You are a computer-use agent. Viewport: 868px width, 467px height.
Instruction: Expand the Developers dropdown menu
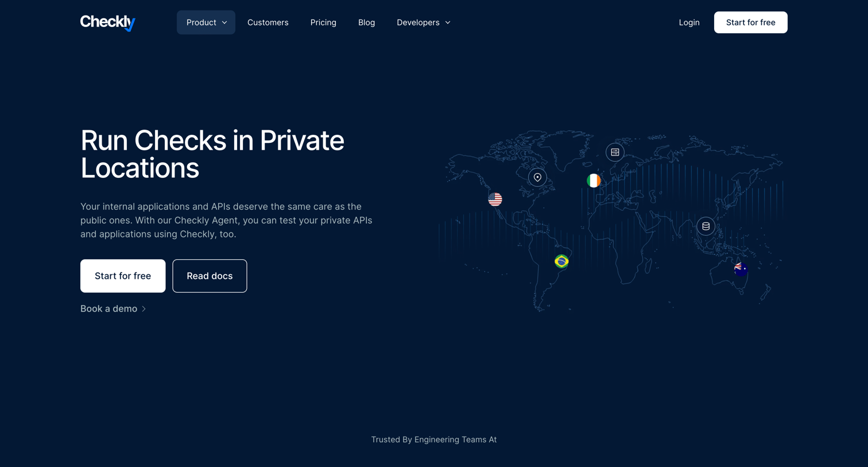tap(424, 22)
